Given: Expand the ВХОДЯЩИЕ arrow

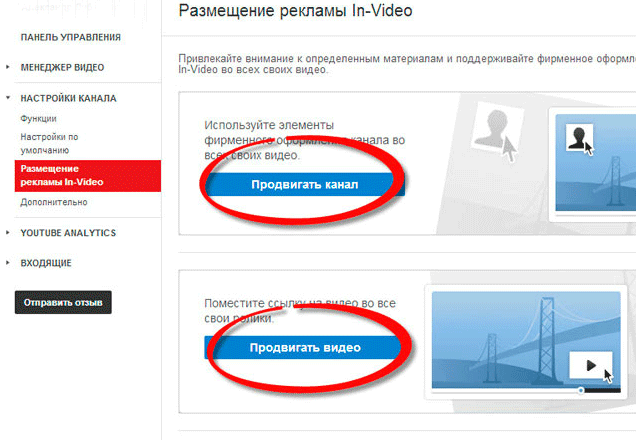Looking at the screenshot, I should pyautogui.click(x=8, y=263).
